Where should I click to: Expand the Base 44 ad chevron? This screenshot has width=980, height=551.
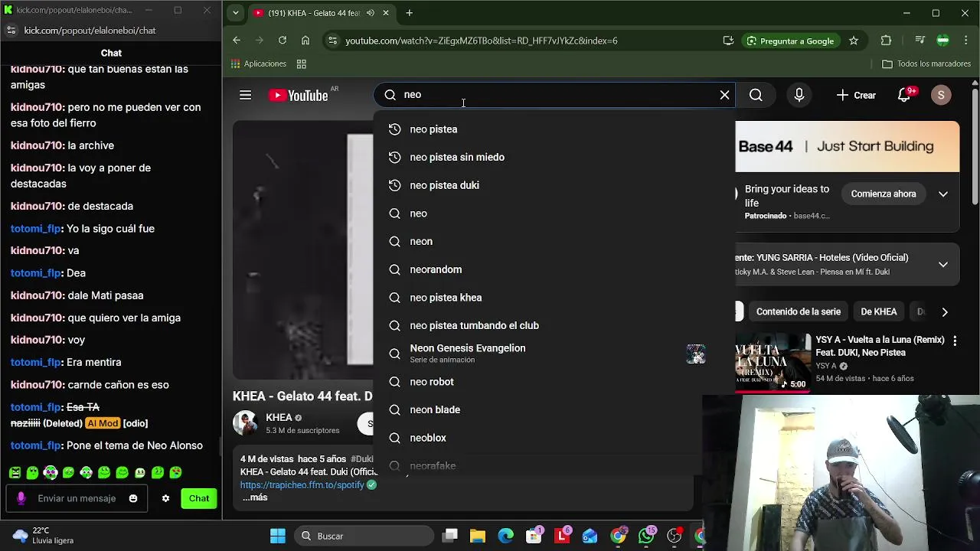tap(943, 194)
